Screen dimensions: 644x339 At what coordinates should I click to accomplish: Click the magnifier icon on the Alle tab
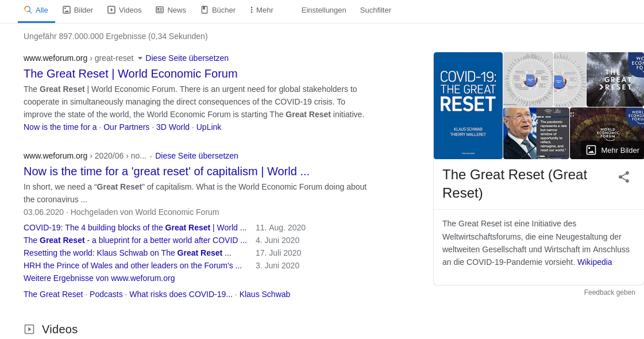(x=28, y=10)
